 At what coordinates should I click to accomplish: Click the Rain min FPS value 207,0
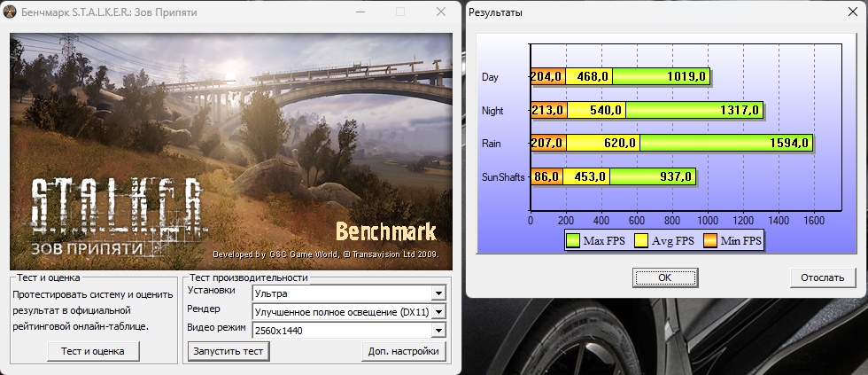point(547,144)
